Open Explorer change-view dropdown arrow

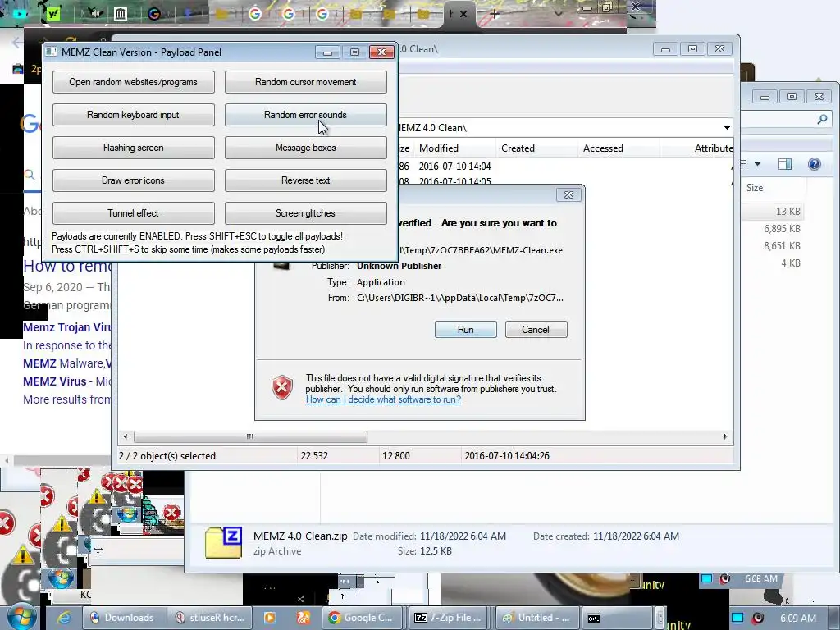[x=757, y=164]
